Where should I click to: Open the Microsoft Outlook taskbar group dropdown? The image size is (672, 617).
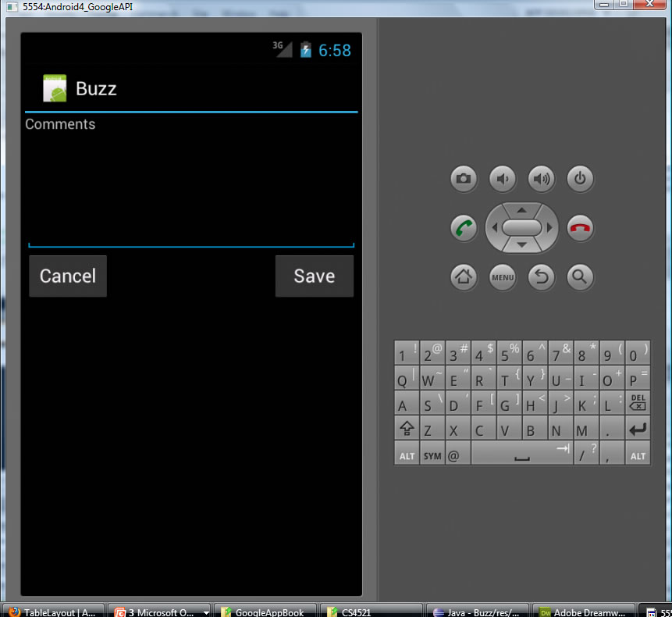206,612
